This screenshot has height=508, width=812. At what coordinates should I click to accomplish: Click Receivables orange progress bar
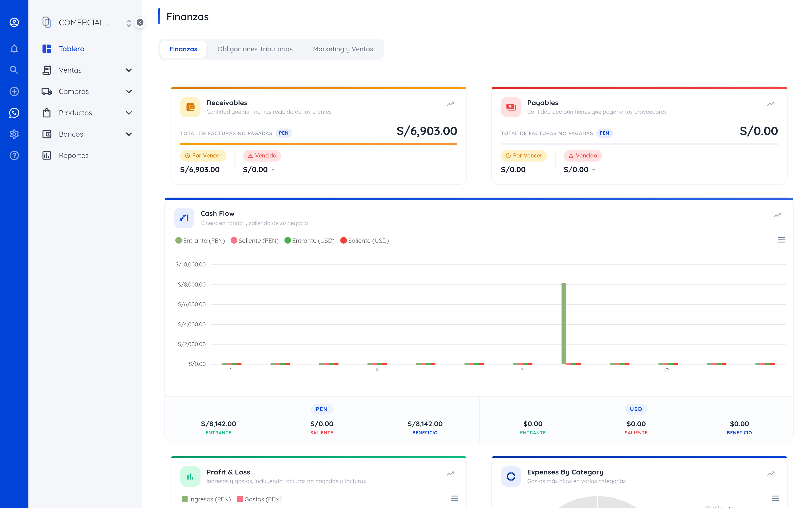(x=318, y=144)
